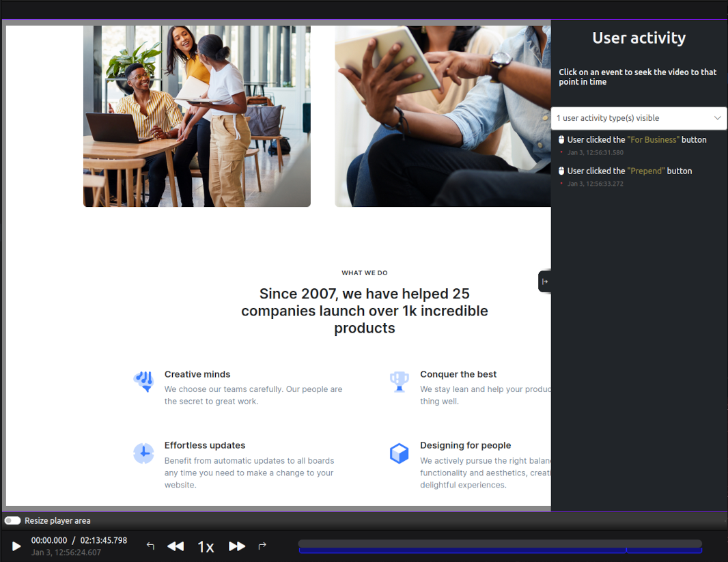Screen dimensions: 728x562
Task: Click the Creative minds icon
Action: 143,381
